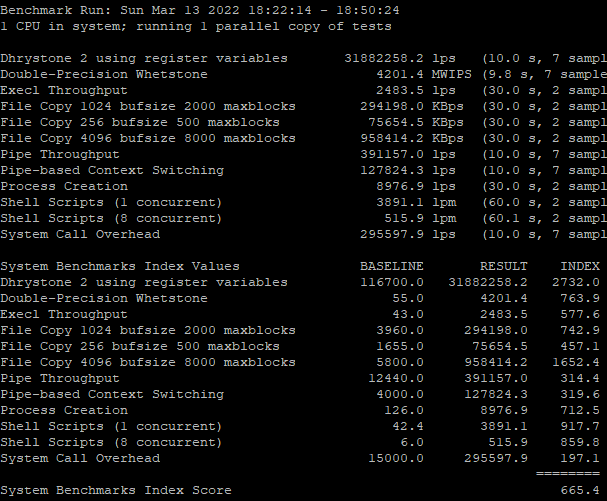Click the File Copy 256 index 457.1
This screenshot has height=501, width=607.
pyautogui.click(x=580, y=347)
